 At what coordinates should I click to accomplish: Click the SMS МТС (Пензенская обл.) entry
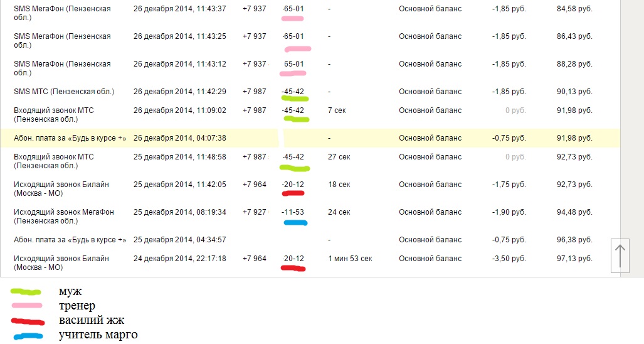(64, 92)
